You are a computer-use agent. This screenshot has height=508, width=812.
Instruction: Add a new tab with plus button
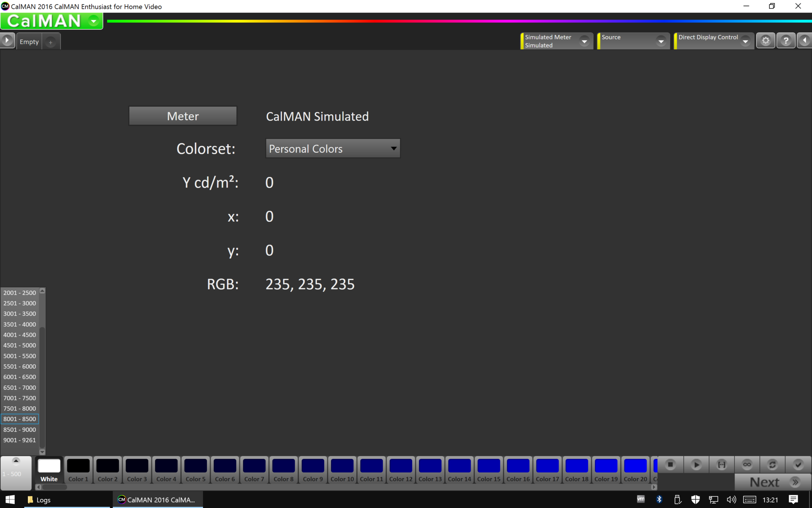[x=50, y=42]
